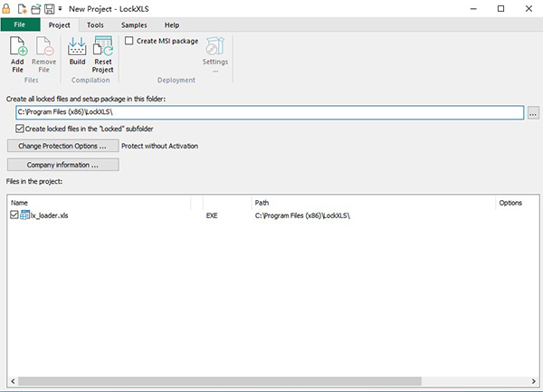Click the horizontal scrollbar left arrow
543x392 pixels.
coord(13,381)
